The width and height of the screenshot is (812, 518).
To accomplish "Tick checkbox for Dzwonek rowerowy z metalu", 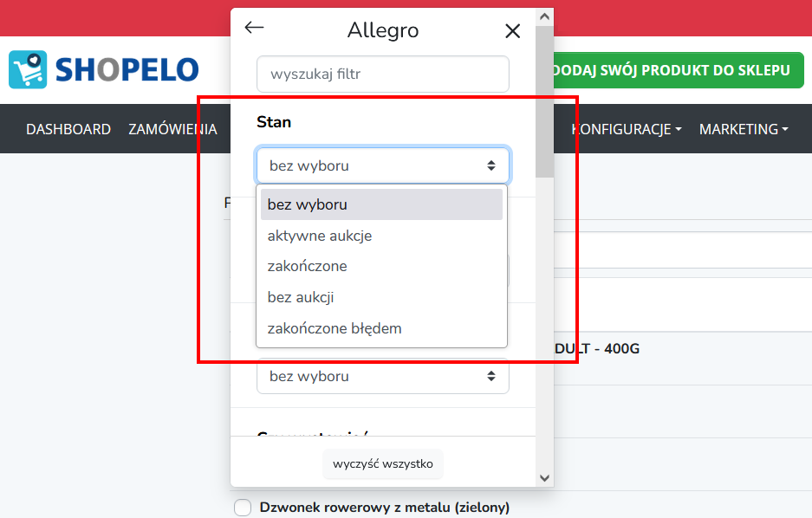I will 243,508.
